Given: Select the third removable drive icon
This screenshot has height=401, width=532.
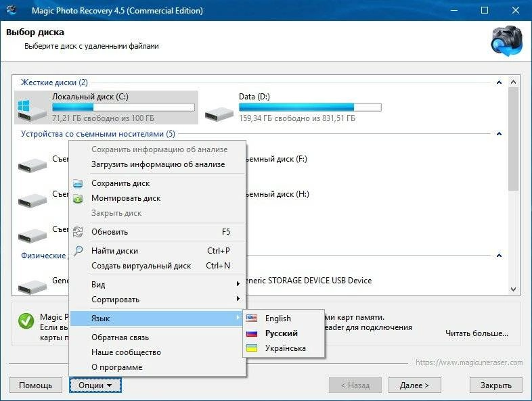Looking at the screenshot, I should (x=32, y=235).
